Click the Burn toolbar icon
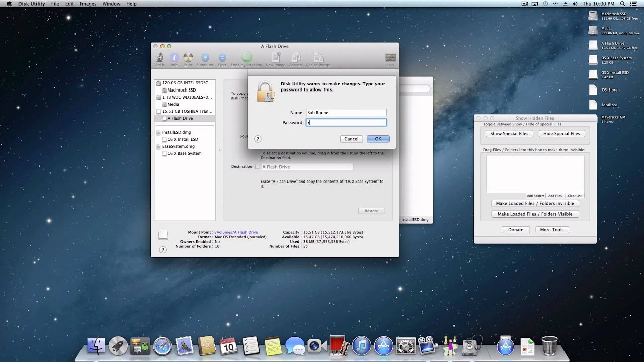Viewport: 644px width, 362px height. tap(188, 59)
